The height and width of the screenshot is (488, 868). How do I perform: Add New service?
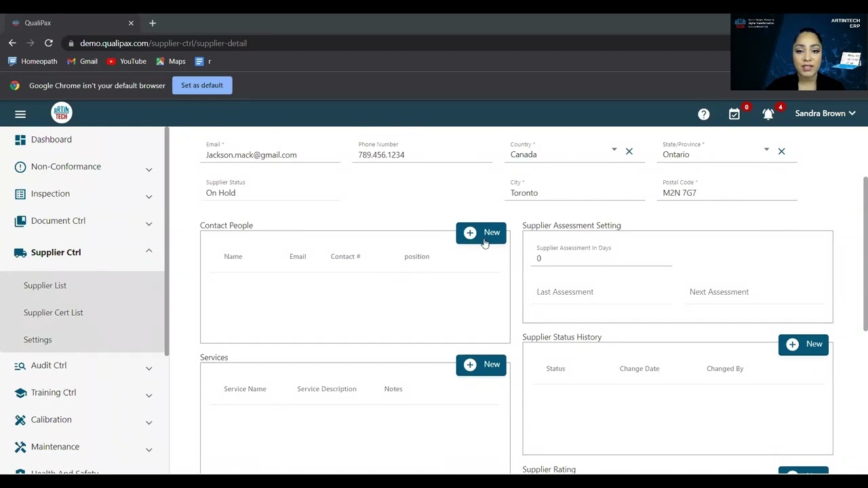tap(481, 365)
